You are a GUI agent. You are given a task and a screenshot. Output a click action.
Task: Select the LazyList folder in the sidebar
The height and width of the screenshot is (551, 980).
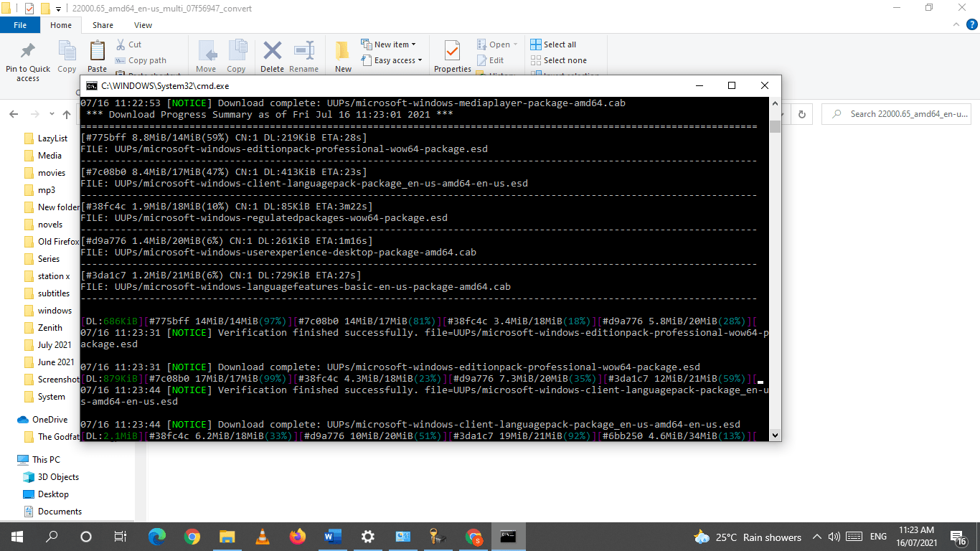(53, 138)
